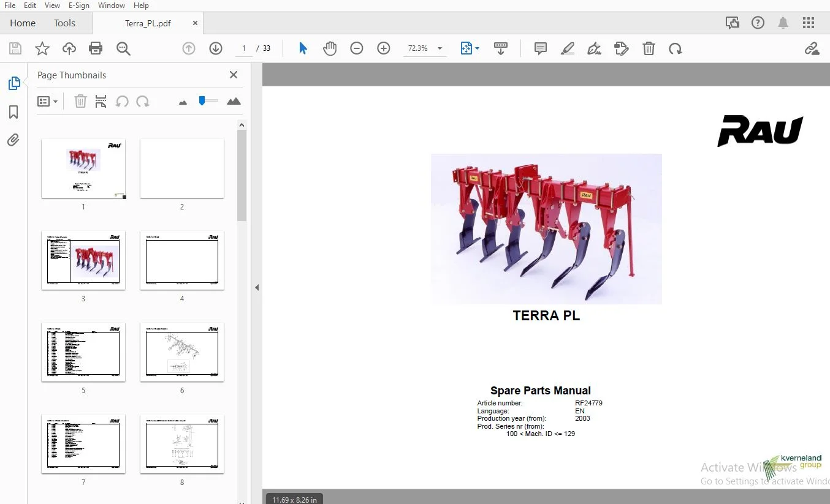830x504 pixels.
Task: Zoom out with the minus circle button
Action: tap(357, 48)
